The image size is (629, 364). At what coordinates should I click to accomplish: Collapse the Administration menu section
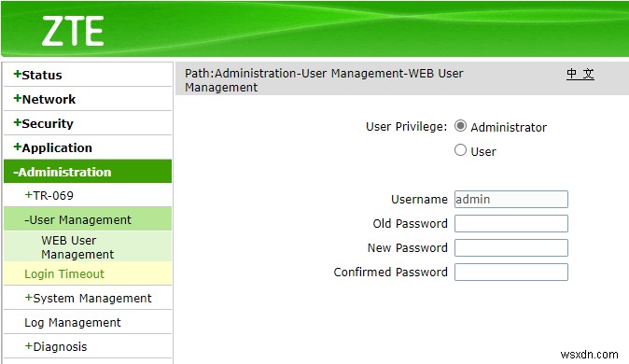88,172
